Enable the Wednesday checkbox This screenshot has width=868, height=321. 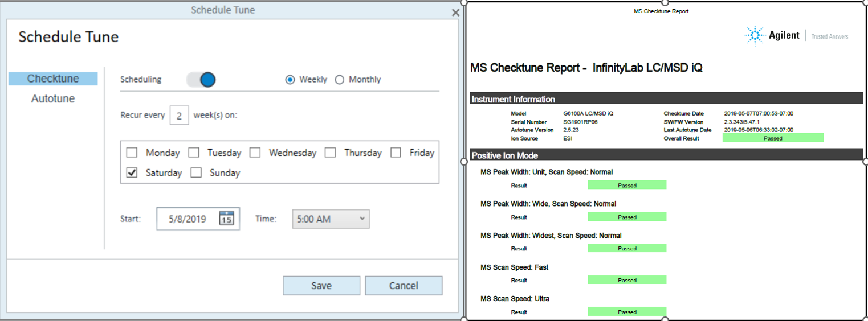point(255,153)
